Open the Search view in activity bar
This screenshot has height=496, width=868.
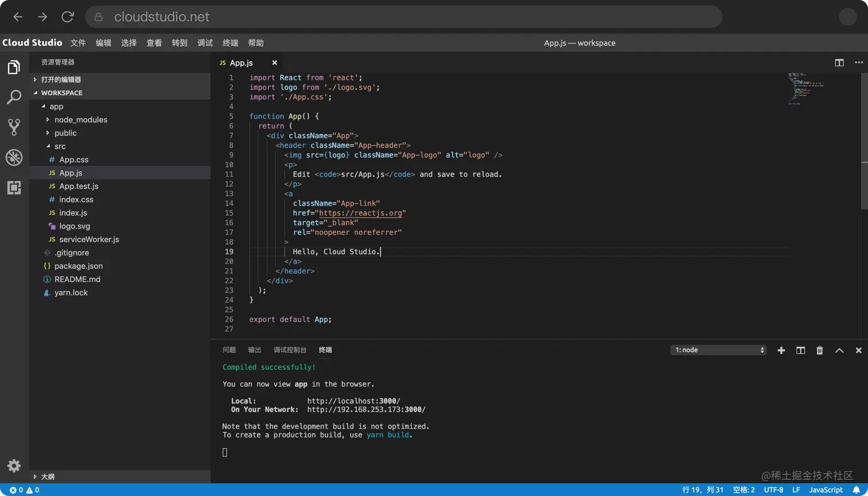click(x=14, y=97)
